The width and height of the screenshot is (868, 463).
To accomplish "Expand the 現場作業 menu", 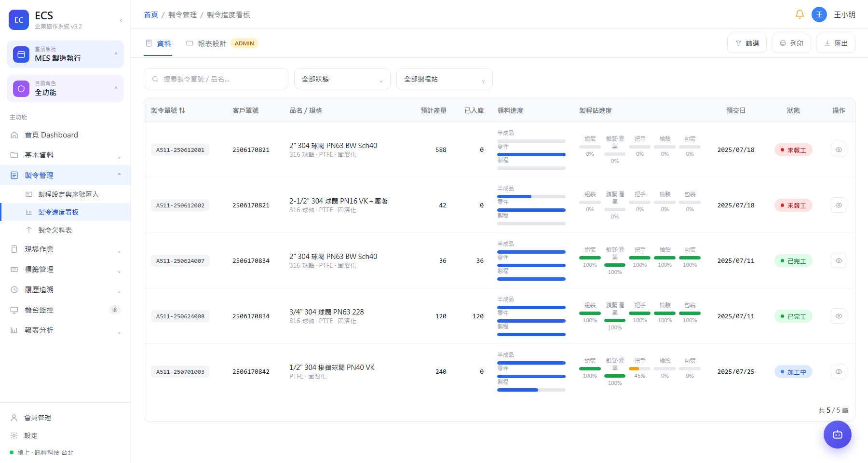I will coord(66,249).
